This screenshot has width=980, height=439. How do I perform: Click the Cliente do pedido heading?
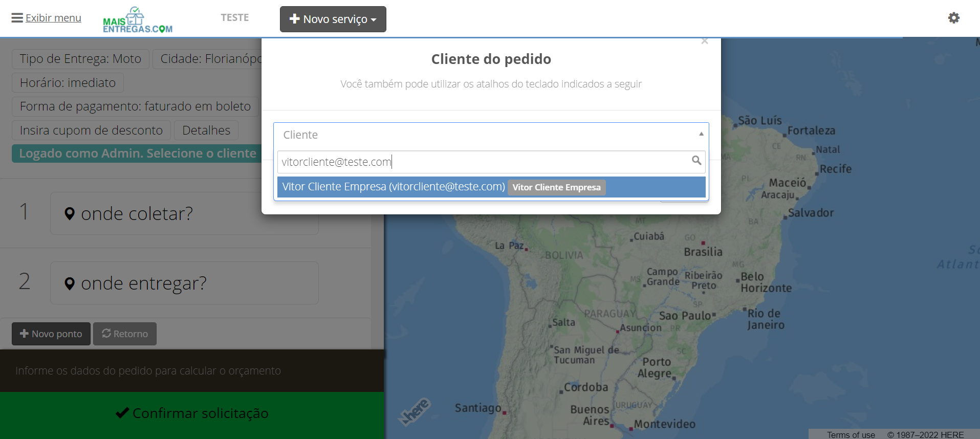(x=491, y=59)
